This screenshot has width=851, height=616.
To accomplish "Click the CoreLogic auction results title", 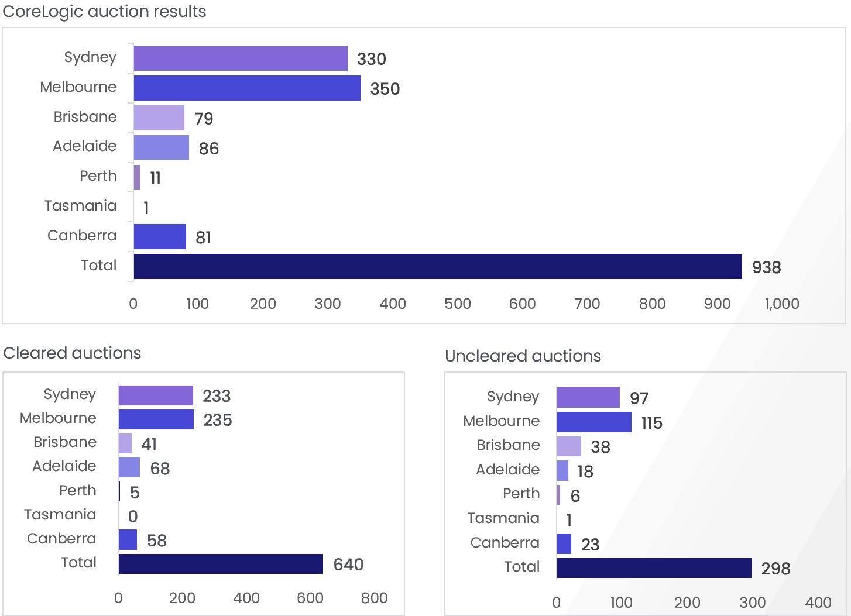I will [x=104, y=12].
